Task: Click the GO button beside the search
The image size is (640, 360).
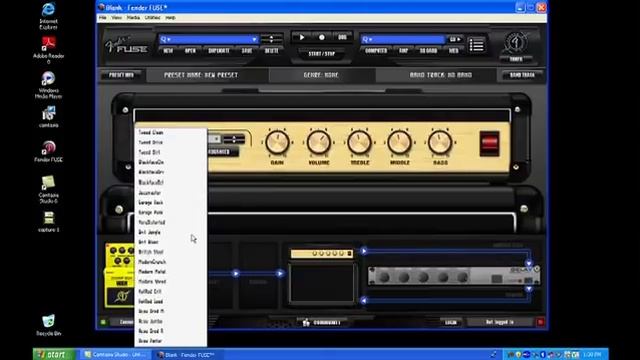Action: point(455,40)
